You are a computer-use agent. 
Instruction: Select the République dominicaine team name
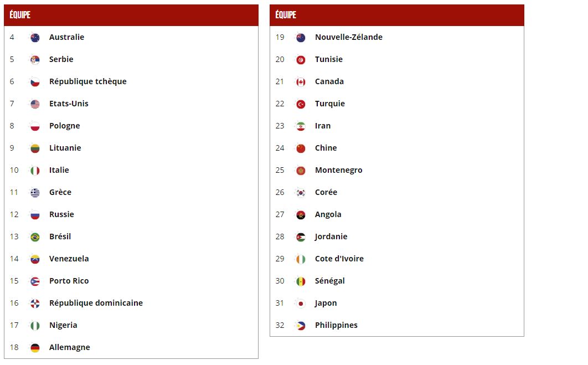[96, 303]
